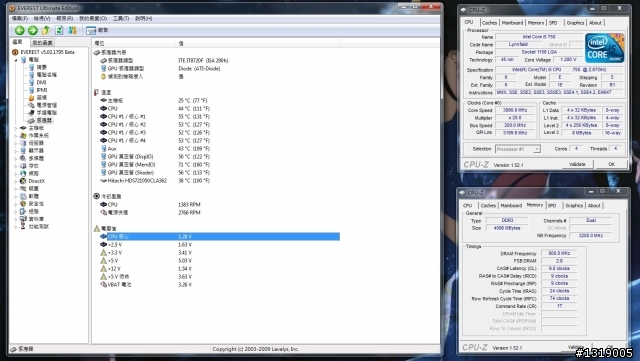Screen dimensions: 640x361
Task: Expand the 效能測試 benchmark node arrow
Action: pyautogui.click(x=16, y=227)
